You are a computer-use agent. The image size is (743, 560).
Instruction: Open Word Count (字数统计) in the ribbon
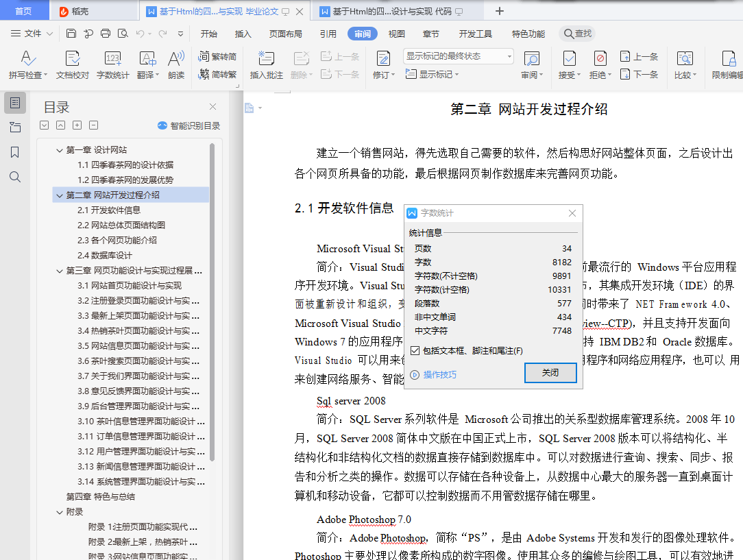[x=113, y=64]
